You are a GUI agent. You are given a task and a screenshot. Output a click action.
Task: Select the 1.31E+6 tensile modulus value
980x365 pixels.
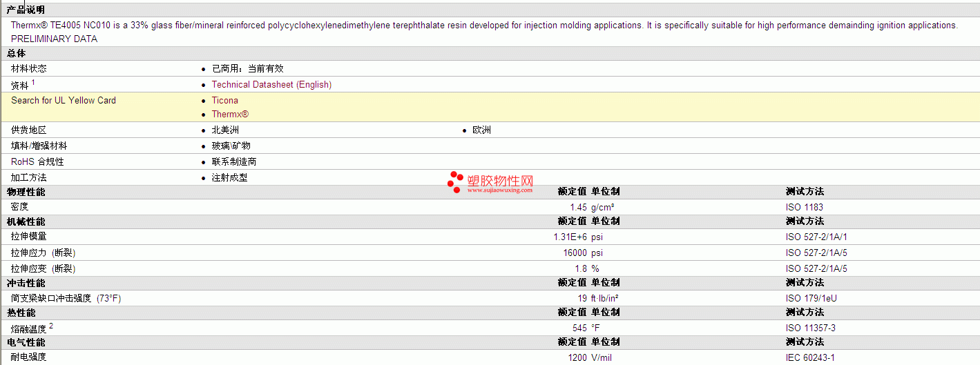pyautogui.click(x=570, y=237)
